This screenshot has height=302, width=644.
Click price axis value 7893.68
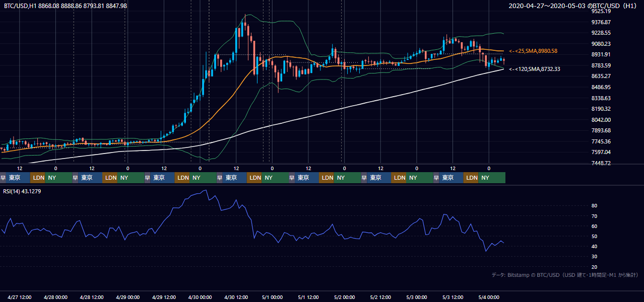point(601,130)
